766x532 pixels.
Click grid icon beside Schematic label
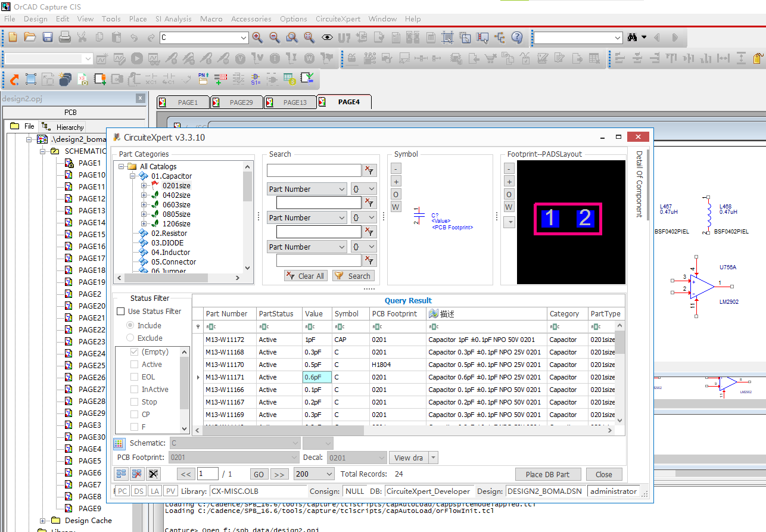click(x=119, y=443)
